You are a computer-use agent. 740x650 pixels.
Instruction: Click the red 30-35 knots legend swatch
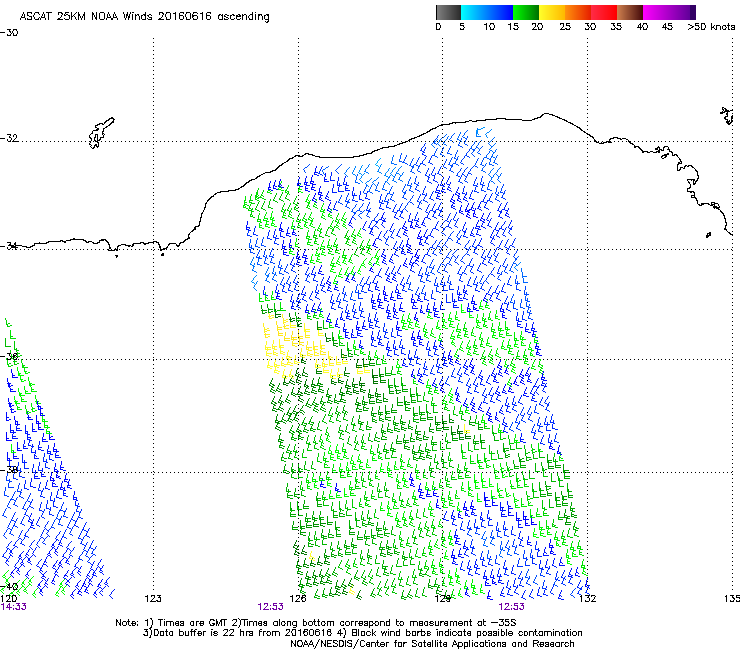pyautogui.click(x=604, y=12)
